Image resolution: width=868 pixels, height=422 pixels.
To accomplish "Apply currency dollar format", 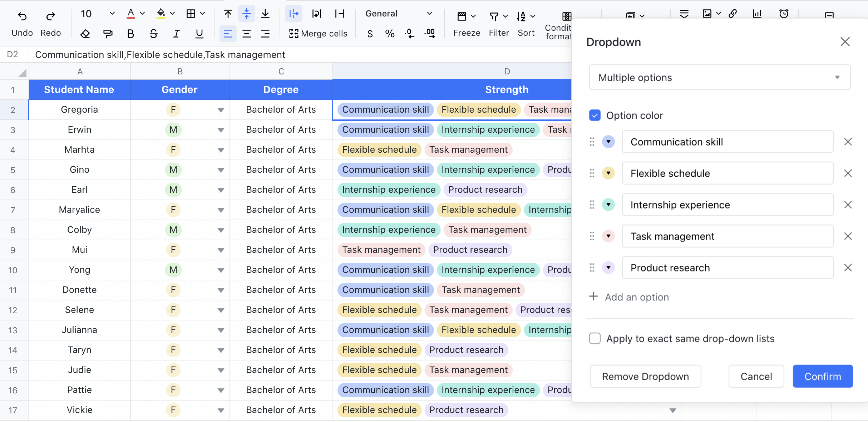I will coord(370,34).
